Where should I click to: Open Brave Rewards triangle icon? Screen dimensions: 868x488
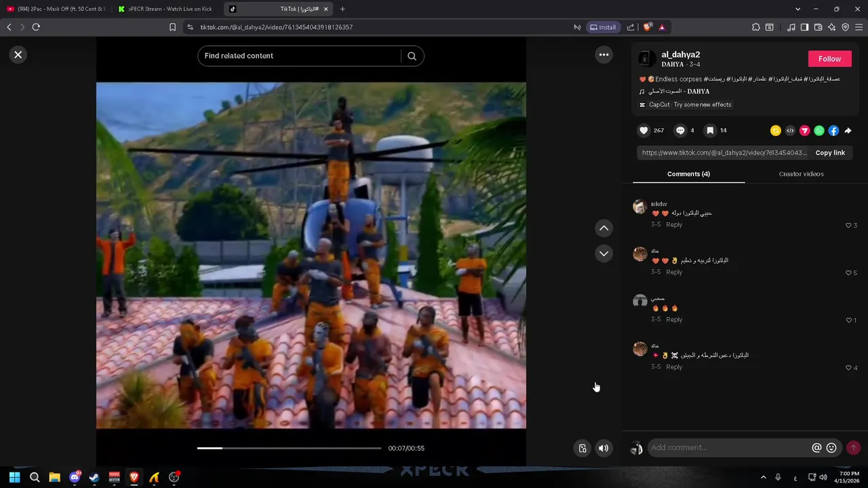[x=662, y=27]
